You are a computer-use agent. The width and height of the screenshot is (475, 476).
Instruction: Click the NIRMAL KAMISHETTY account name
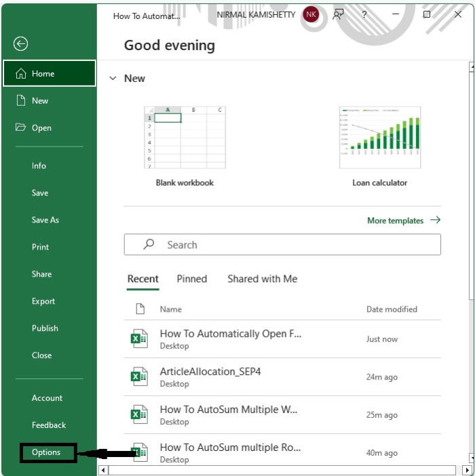[x=256, y=14]
